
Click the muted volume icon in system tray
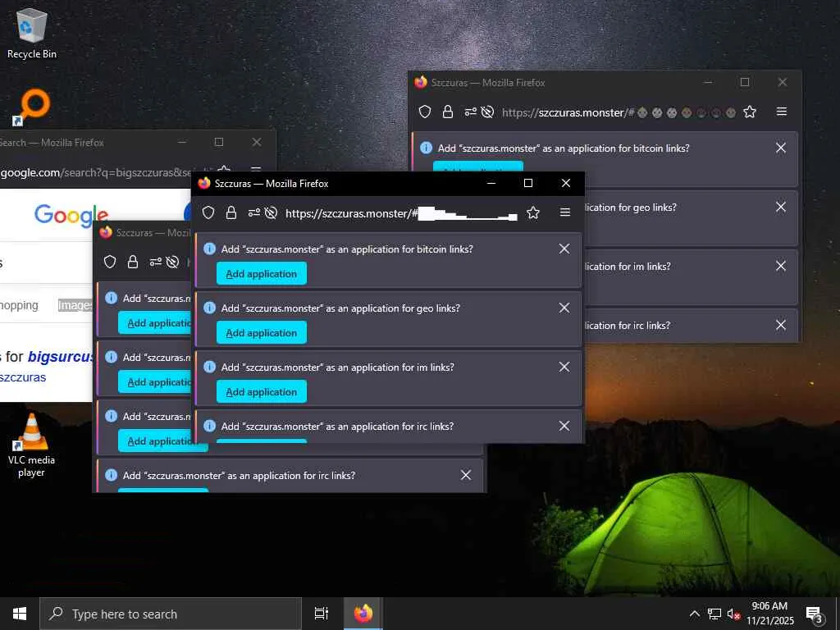pos(733,614)
